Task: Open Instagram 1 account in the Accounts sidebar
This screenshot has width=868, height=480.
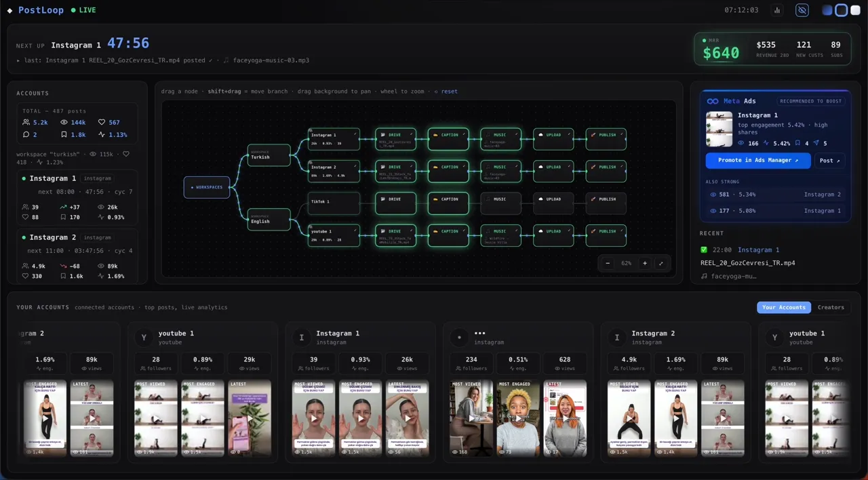Action: 77,197
